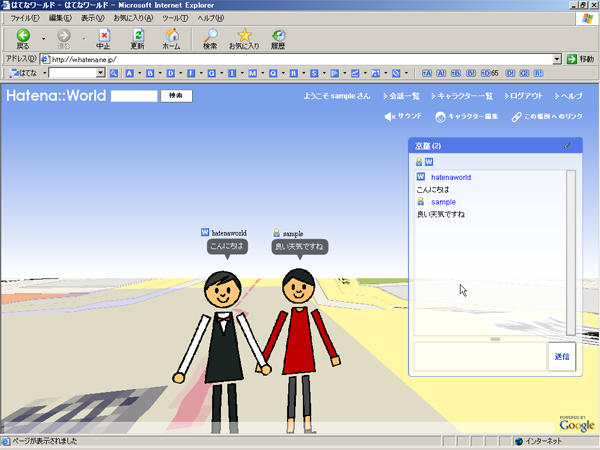Expand dropdown arrow next to M icon

(262, 73)
